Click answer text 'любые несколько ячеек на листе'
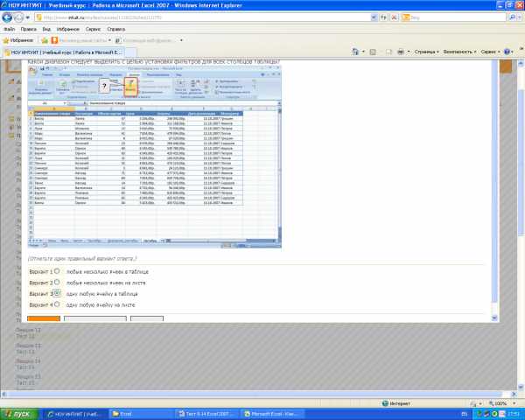 coord(106,283)
